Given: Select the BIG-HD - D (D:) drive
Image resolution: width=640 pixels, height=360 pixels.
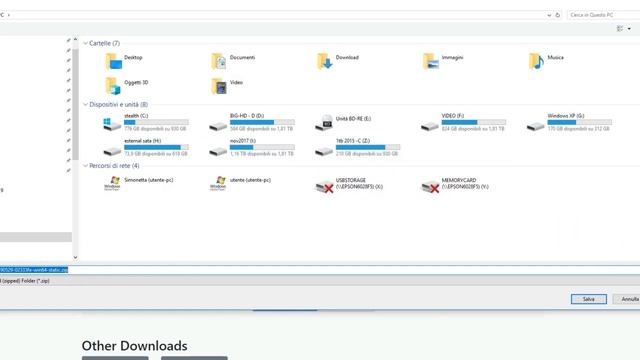Looking at the screenshot, I should 251,122.
